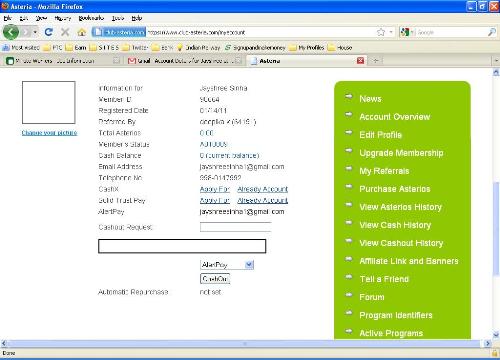This screenshot has height=360, width=500.
Task: Open the SITES bookmarks folder
Action: (x=104, y=48)
